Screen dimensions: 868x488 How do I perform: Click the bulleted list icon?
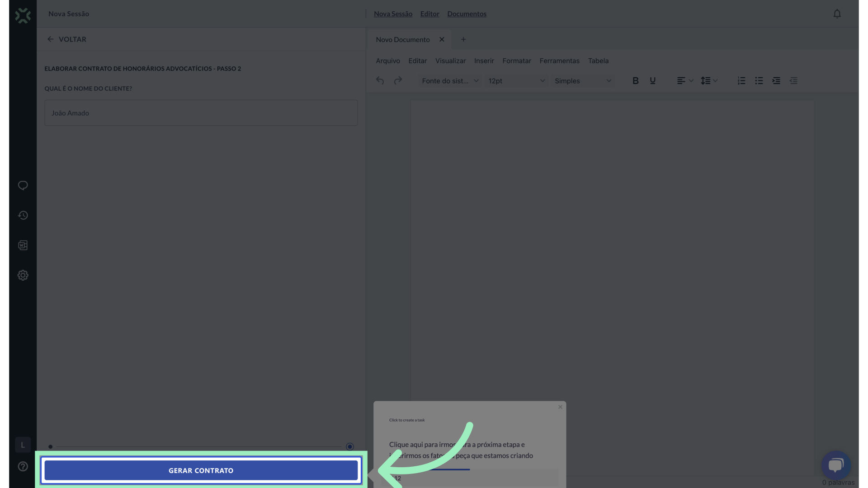759,81
